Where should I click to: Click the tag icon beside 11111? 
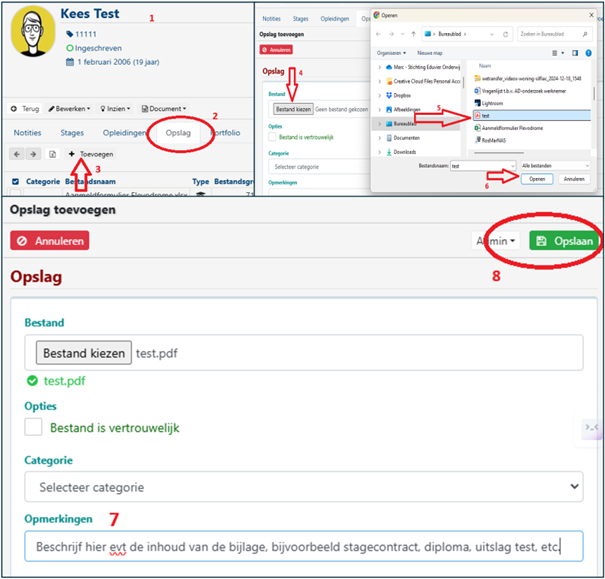69,34
